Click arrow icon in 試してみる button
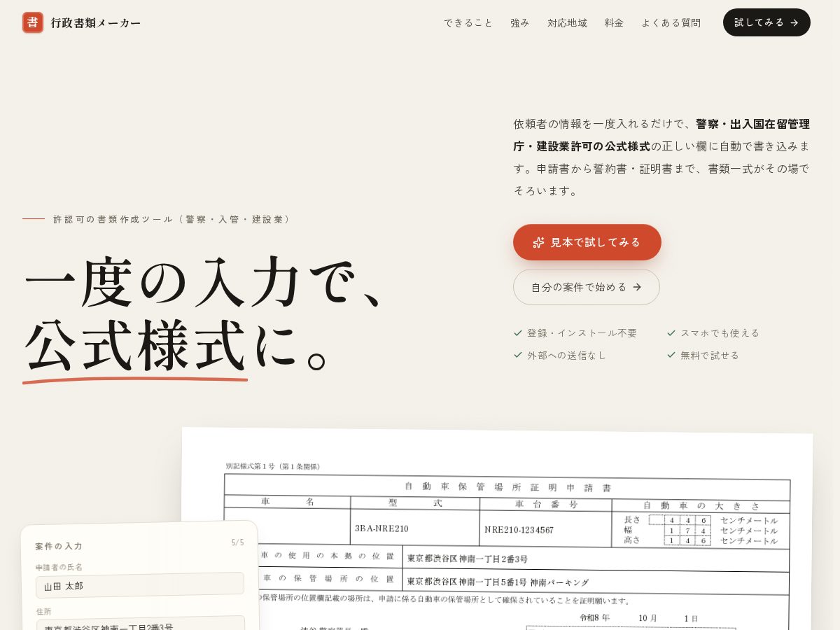Image resolution: width=840 pixels, height=630 pixels. pos(794,22)
